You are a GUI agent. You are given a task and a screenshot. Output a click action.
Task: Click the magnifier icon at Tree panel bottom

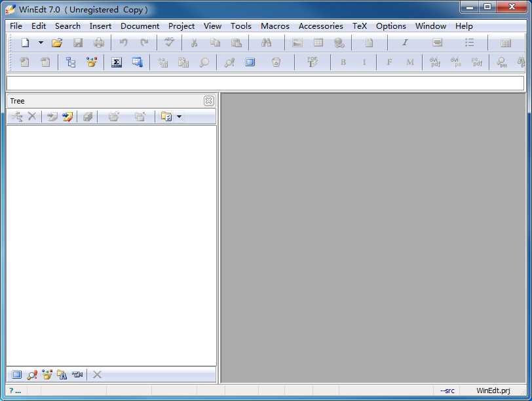(x=32, y=375)
